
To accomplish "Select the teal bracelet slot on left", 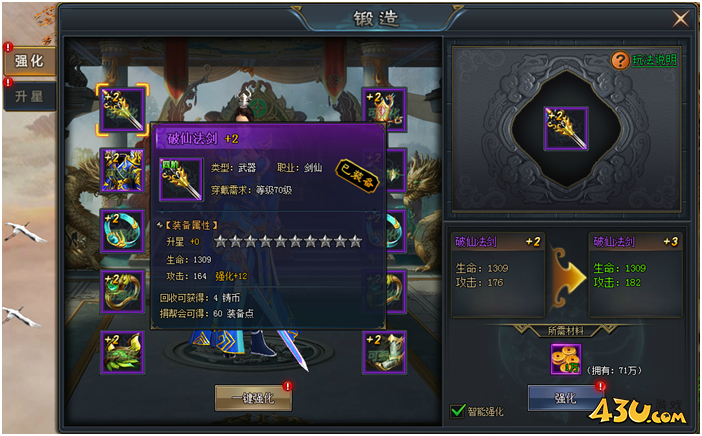I will (x=122, y=231).
